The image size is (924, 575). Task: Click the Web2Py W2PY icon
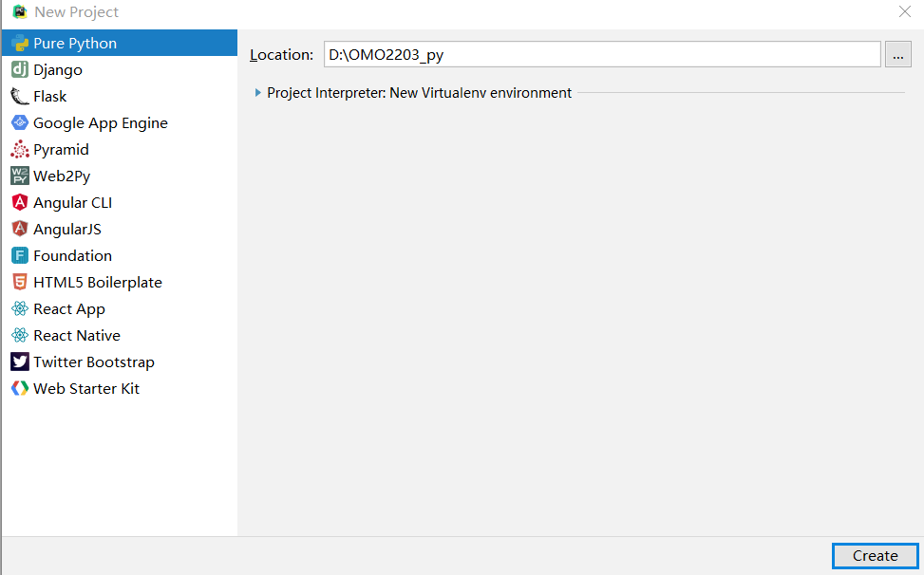(x=19, y=176)
